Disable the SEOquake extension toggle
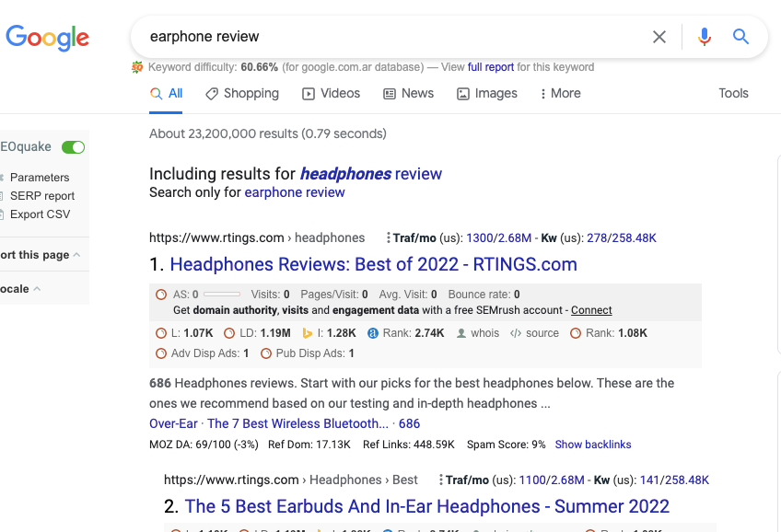The width and height of the screenshot is (781, 532). (73, 146)
